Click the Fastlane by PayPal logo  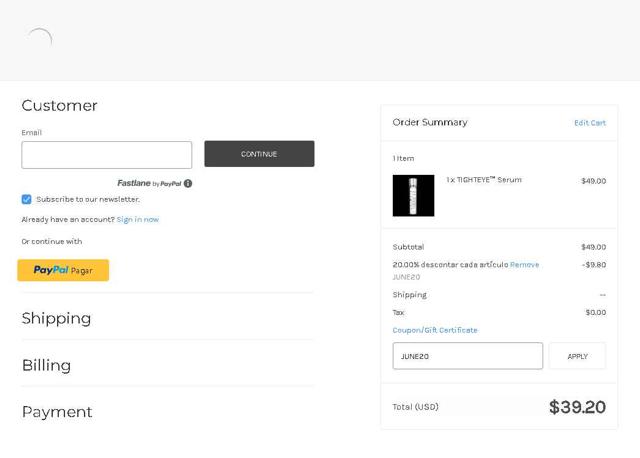point(149,183)
